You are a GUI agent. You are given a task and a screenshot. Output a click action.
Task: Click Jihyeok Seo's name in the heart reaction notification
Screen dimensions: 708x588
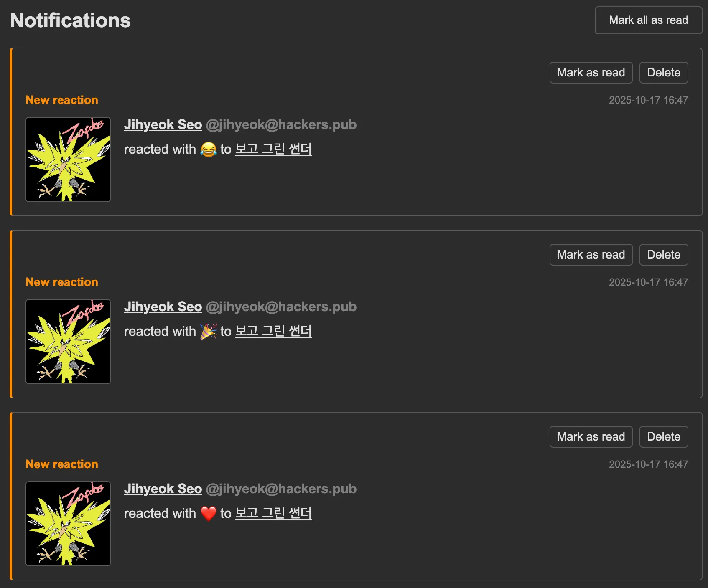coord(163,489)
